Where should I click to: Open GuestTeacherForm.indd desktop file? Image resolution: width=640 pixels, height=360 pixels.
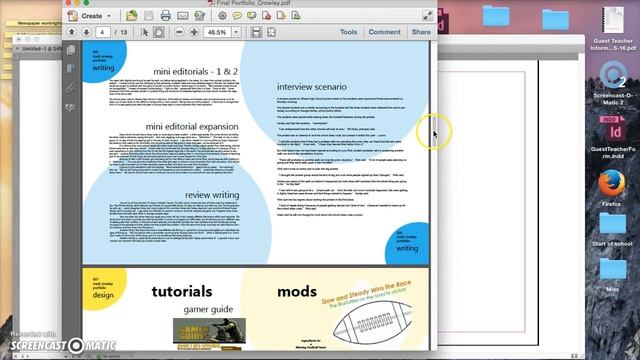(x=613, y=137)
